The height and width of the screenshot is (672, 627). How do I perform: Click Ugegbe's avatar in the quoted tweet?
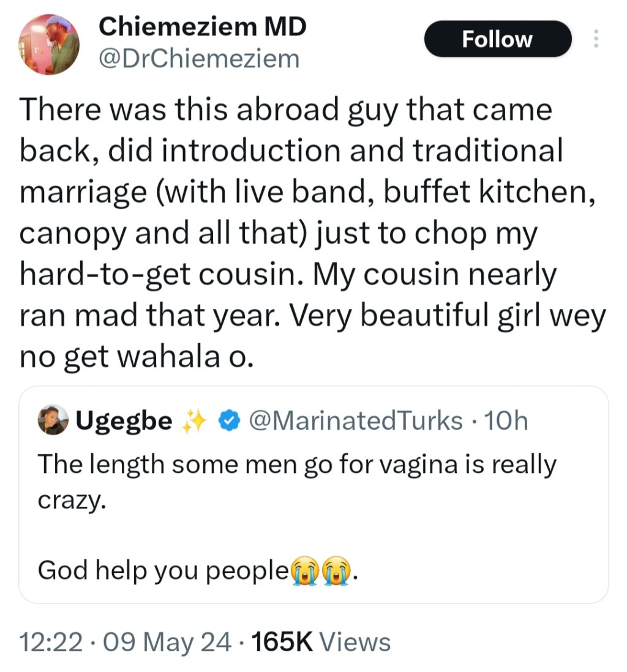pos(54,420)
